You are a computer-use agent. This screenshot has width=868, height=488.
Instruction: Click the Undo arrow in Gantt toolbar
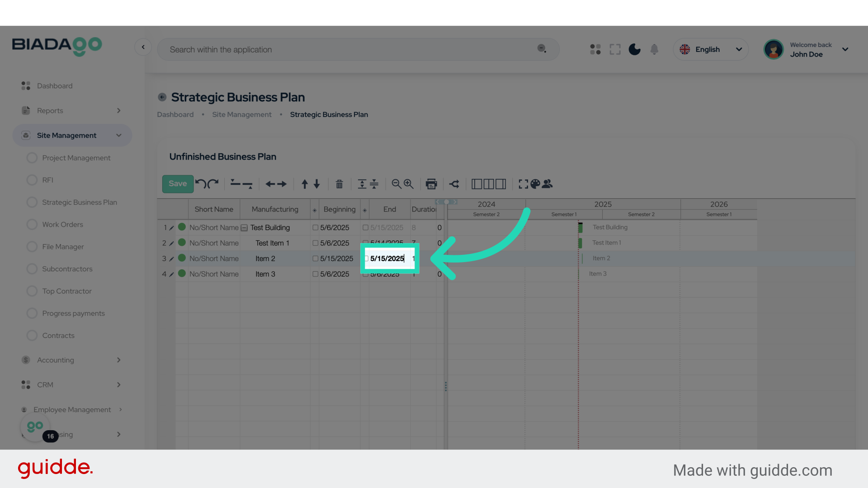coord(201,183)
